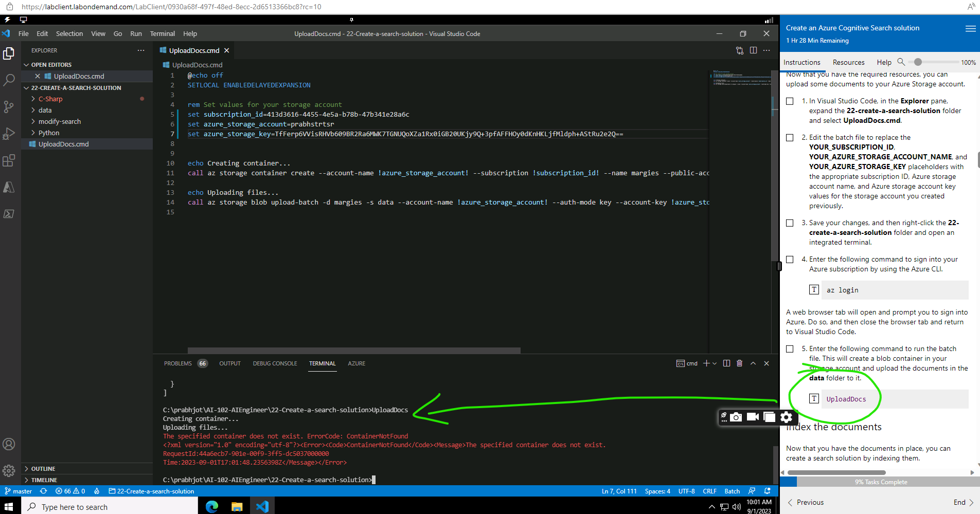Click the Tasks Complete progress bar
This screenshot has height=514, width=980.
[880, 482]
